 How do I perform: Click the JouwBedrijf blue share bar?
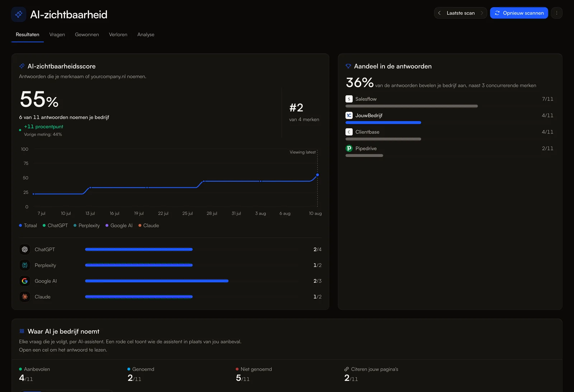383,123
